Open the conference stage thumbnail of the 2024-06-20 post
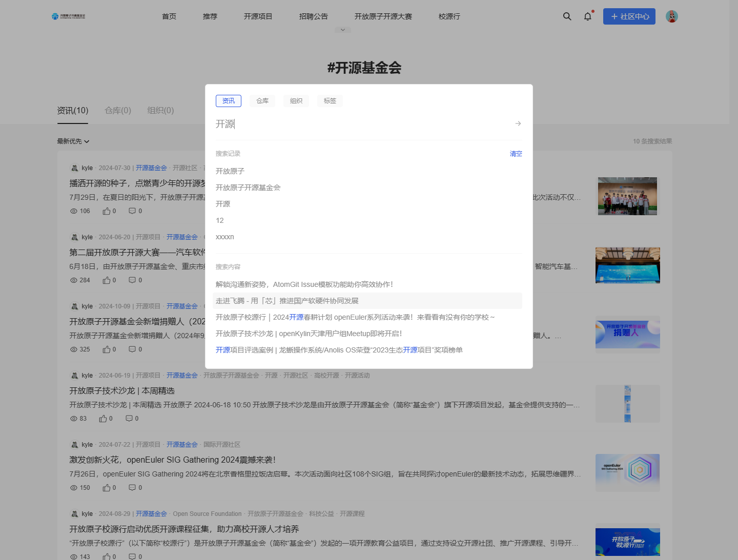This screenshot has height=560, width=738. (628, 265)
